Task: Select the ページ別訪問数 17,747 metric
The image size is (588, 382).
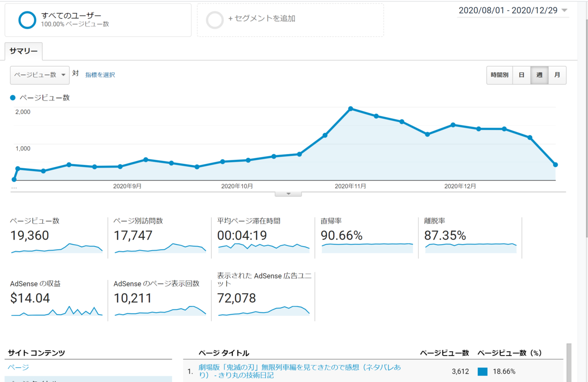Action: 160,237
